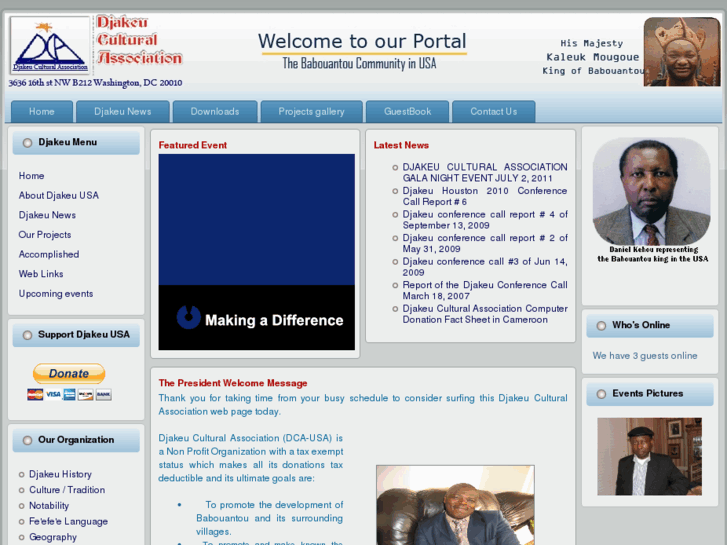This screenshot has width=727, height=545.
Task: Open Computer Donation Fact Sheet in Cameroon news
Action: pyautogui.click(x=485, y=314)
